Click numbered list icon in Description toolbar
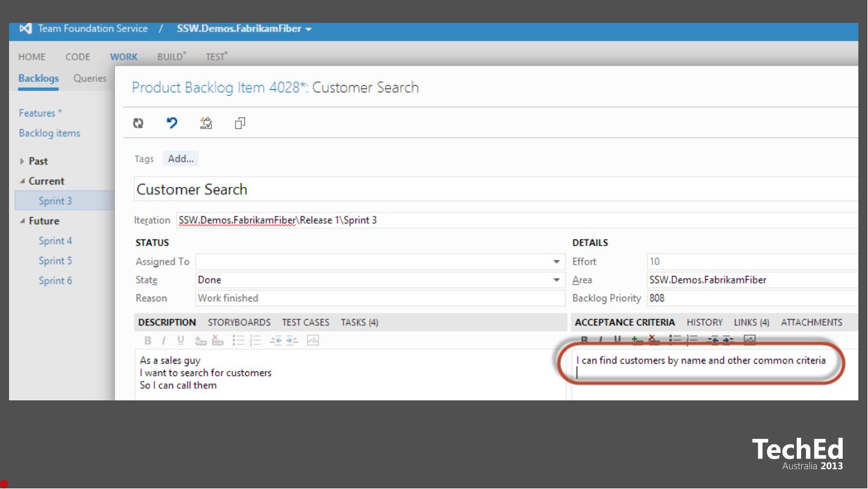 [255, 341]
